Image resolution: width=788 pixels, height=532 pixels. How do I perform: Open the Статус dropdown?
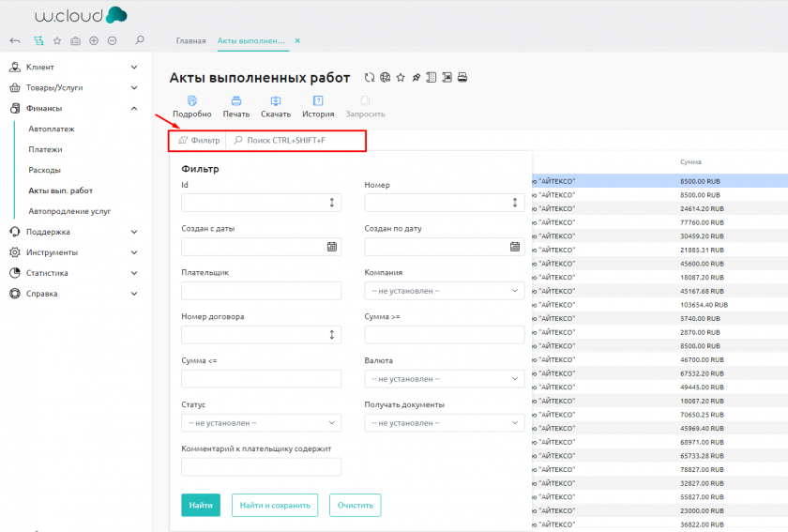click(x=261, y=423)
